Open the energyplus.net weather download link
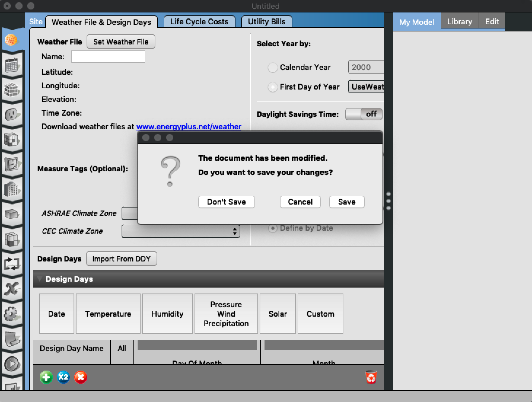 pyautogui.click(x=189, y=127)
